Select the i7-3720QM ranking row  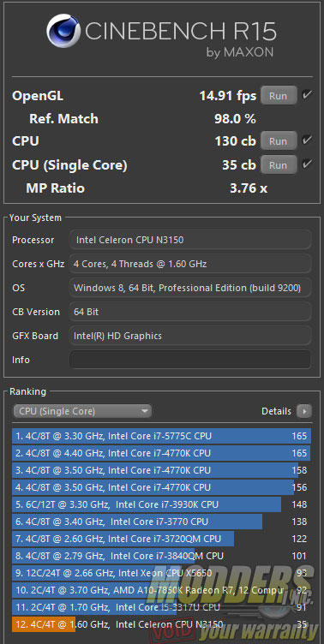[162, 539]
